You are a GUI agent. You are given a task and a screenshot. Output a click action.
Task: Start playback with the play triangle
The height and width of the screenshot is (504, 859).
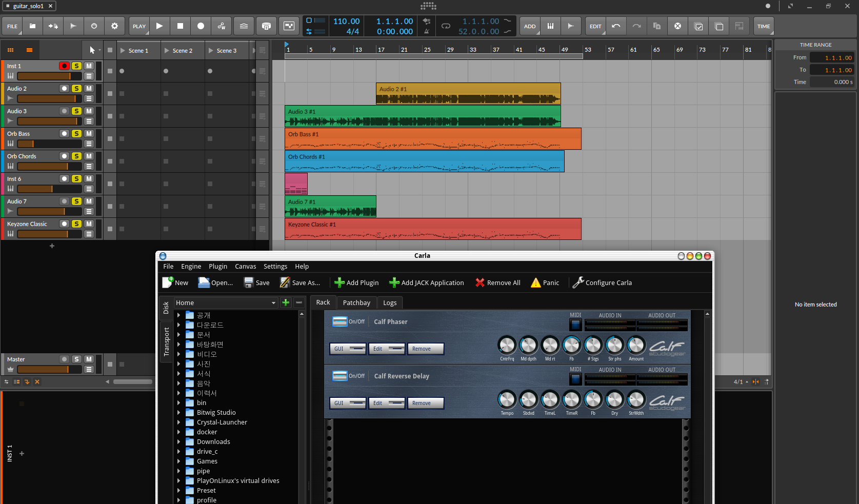point(159,26)
